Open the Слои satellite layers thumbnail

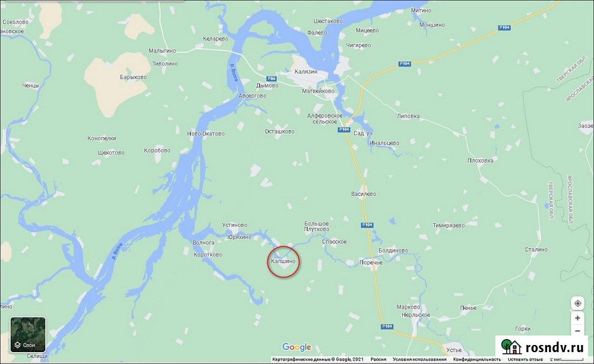pyautogui.click(x=28, y=335)
